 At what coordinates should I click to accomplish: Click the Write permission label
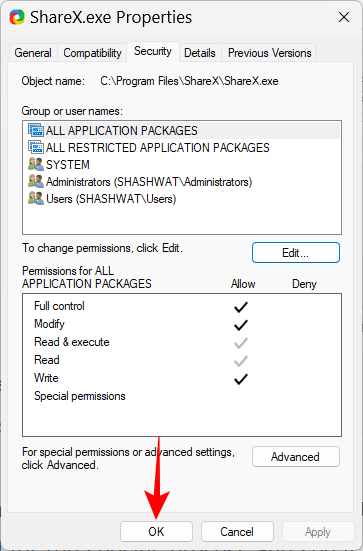click(x=46, y=378)
